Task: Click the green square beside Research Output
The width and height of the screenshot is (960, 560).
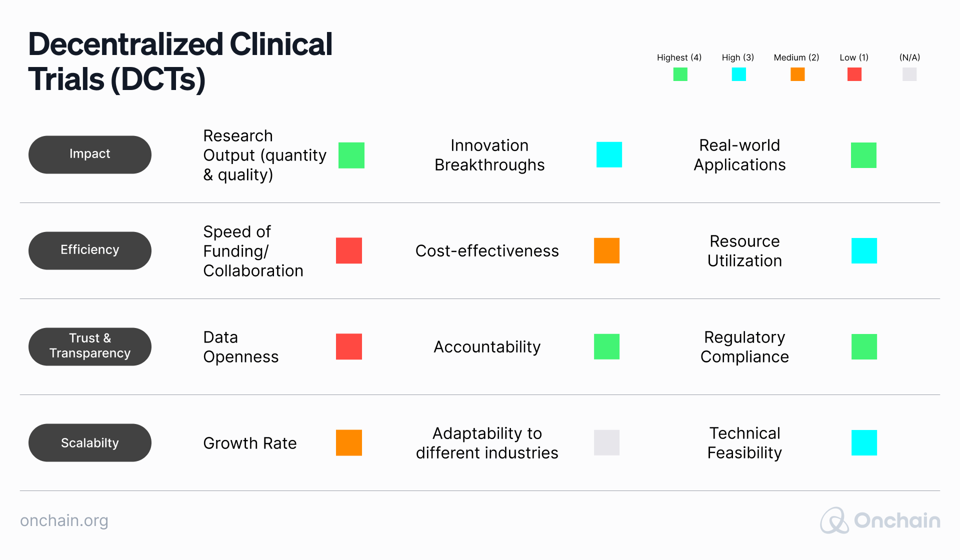Action: pos(351,155)
